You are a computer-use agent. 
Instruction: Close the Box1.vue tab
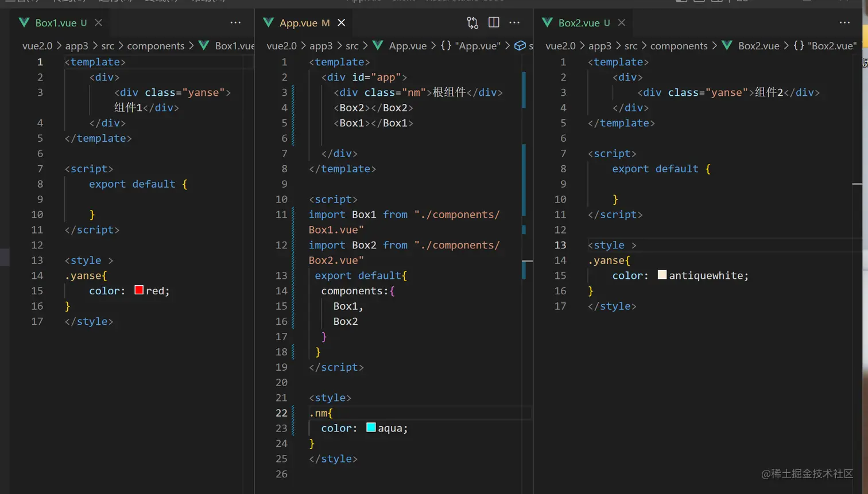tap(98, 23)
